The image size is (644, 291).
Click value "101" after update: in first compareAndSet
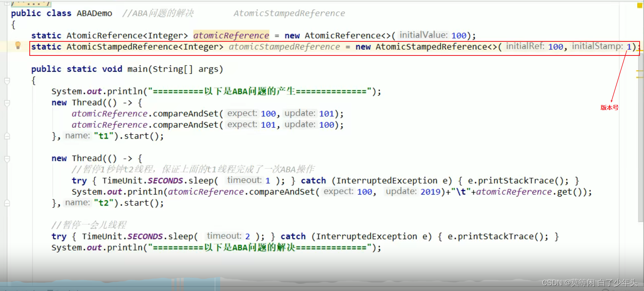click(x=326, y=114)
